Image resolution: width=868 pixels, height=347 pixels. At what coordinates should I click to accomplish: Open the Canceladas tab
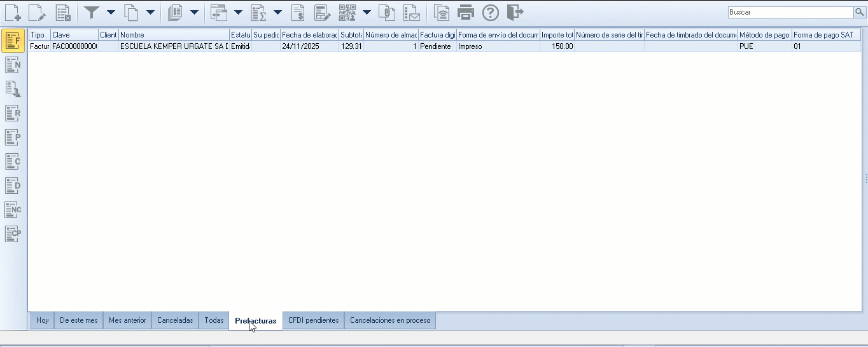[x=175, y=320]
